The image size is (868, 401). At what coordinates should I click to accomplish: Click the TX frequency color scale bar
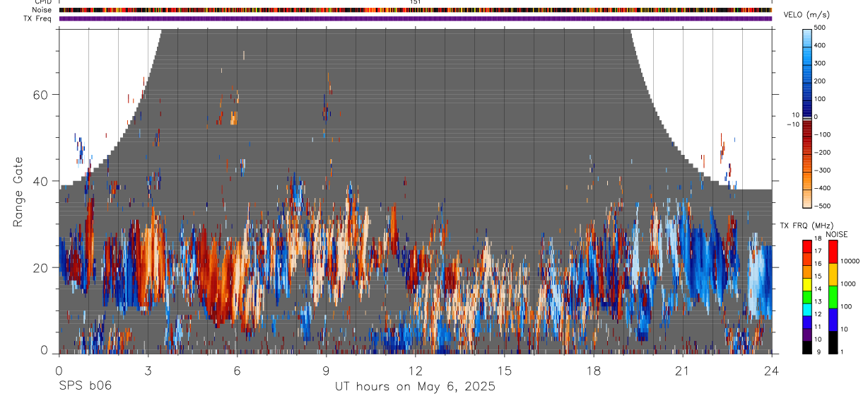click(x=807, y=296)
